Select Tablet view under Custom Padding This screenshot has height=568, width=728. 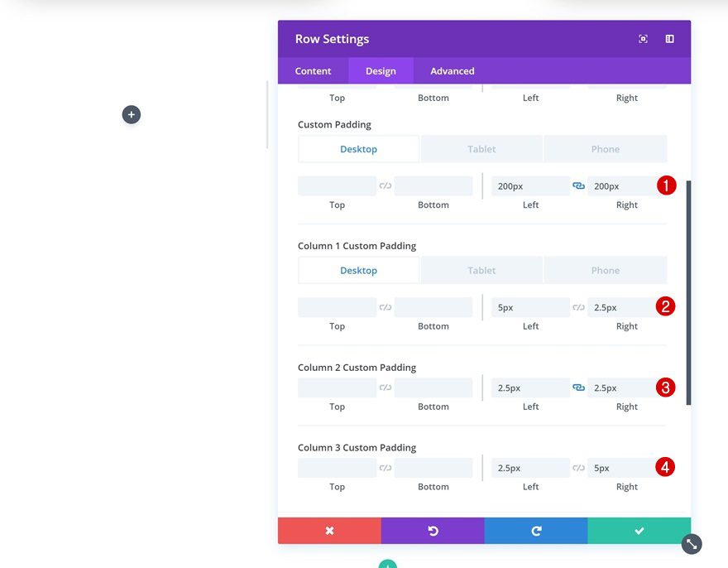tap(481, 148)
